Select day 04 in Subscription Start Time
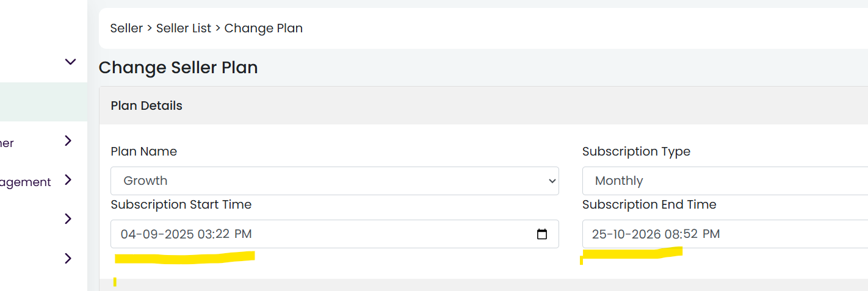 [128, 234]
